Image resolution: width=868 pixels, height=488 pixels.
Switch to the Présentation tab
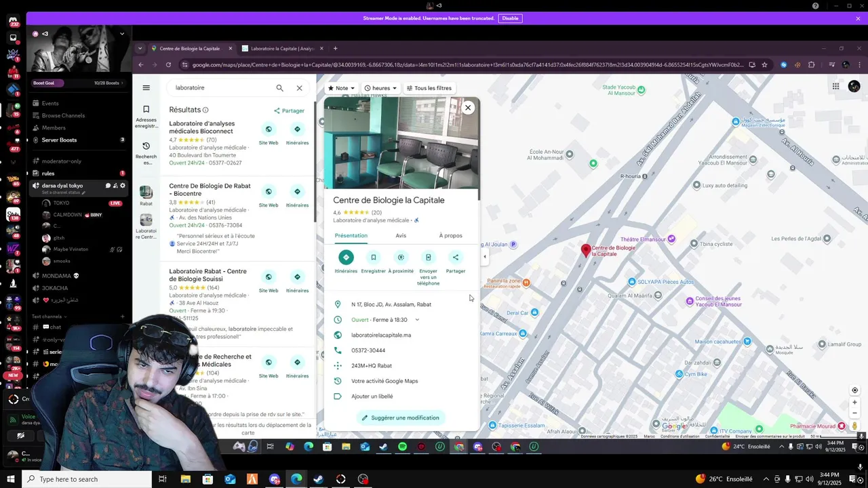[x=351, y=236]
